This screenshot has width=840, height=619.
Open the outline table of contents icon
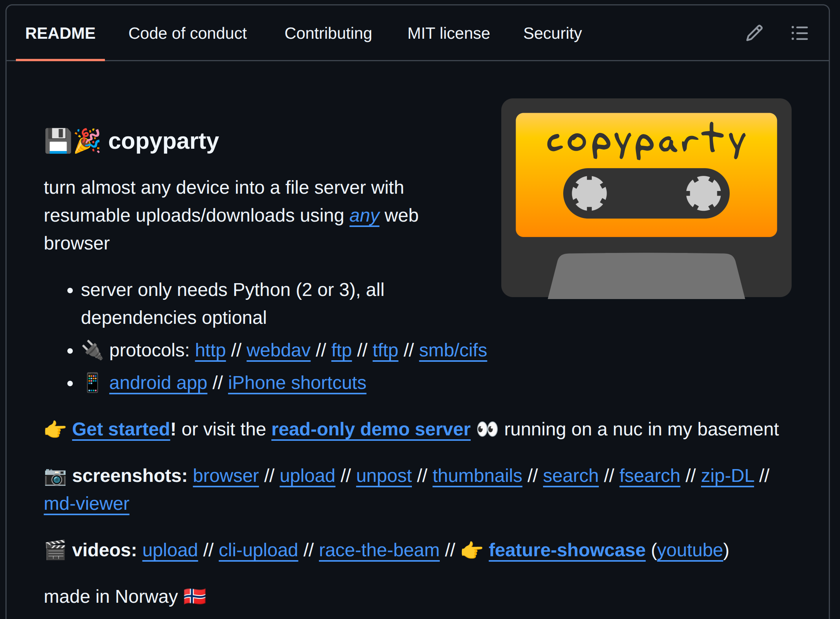(x=799, y=33)
